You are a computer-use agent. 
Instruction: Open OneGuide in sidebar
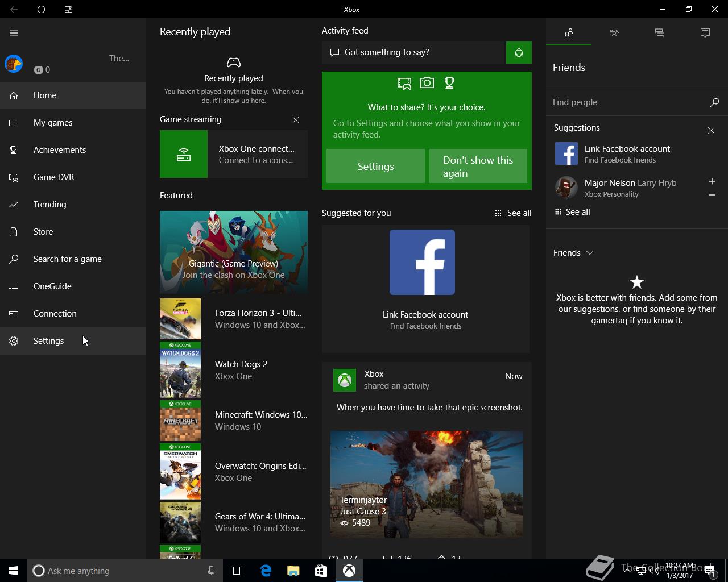click(73, 286)
